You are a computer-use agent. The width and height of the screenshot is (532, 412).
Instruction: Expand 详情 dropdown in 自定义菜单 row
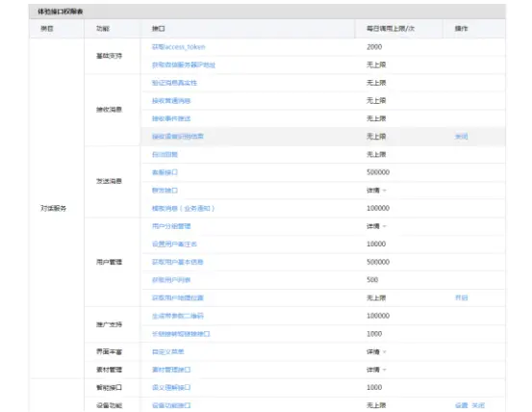point(376,352)
